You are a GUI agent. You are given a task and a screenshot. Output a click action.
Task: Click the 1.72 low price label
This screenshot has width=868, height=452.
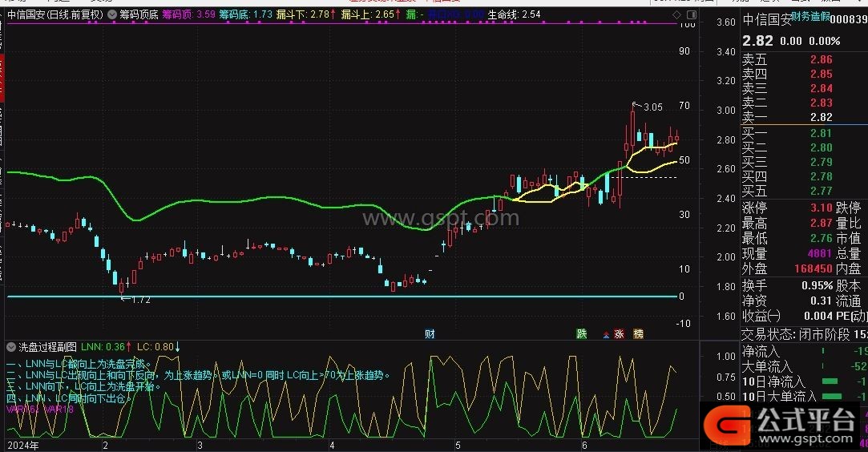pos(141,300)
